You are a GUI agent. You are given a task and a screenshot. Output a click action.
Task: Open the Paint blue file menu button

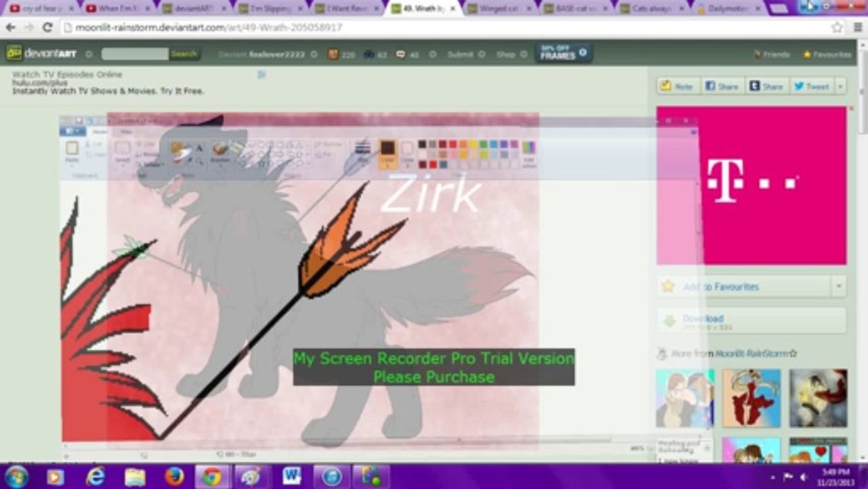tap(72, 131)
